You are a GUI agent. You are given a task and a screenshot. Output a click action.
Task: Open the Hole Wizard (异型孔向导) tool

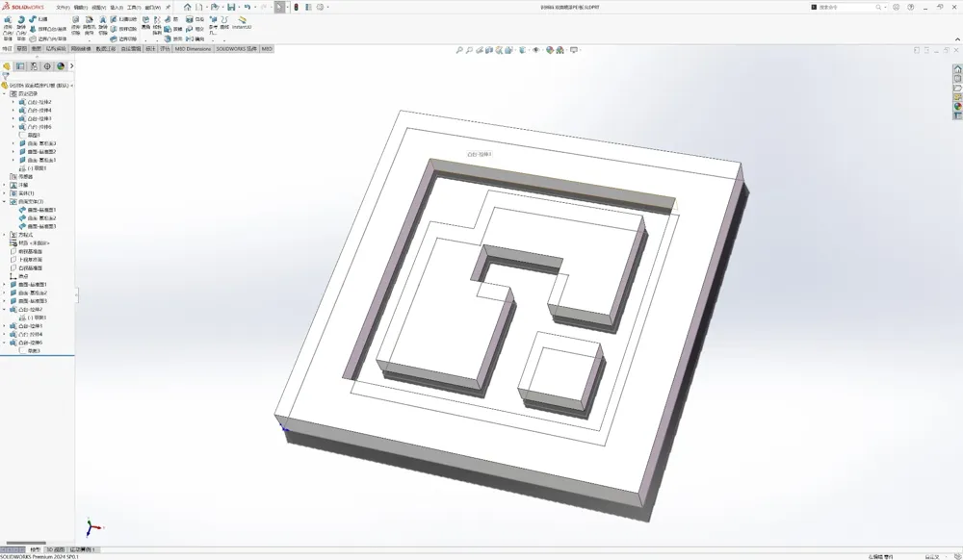click(89, 26)
